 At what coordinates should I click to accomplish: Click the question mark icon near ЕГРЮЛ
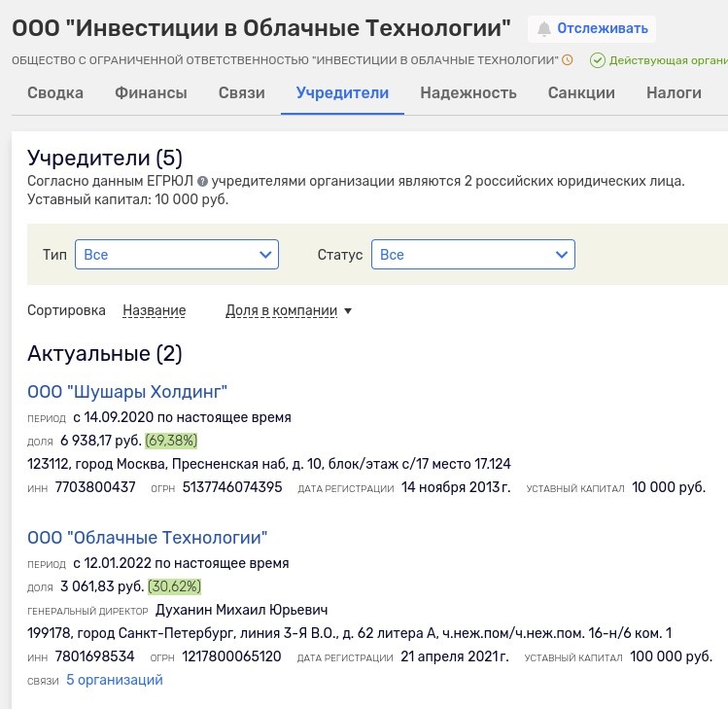pyautogui.click(x=202, y=181)
